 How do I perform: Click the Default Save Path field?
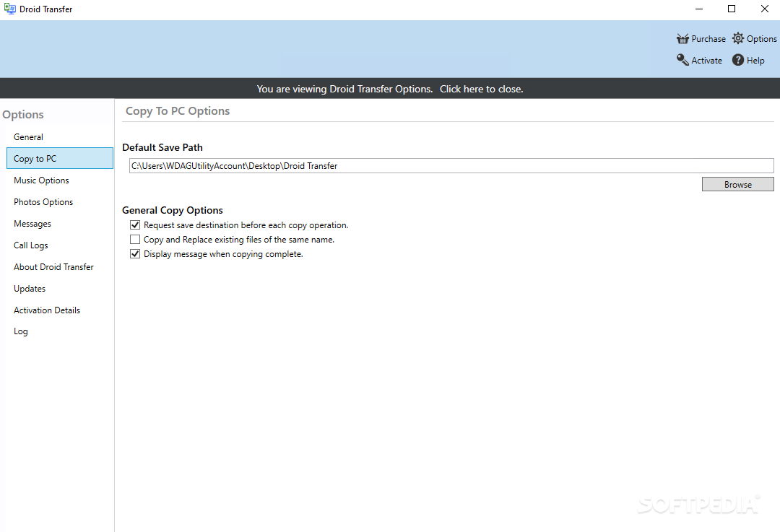click(451, 165)
